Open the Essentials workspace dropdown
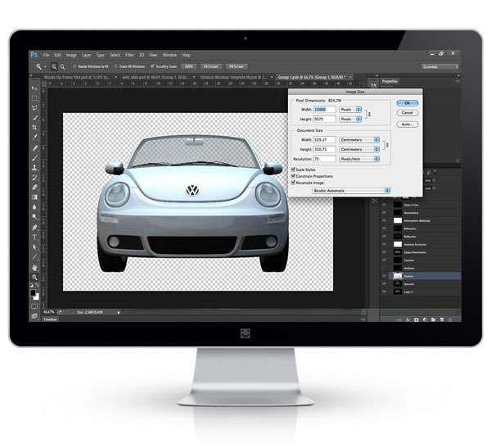Screen dimensions: 491x448 [440, 67]
